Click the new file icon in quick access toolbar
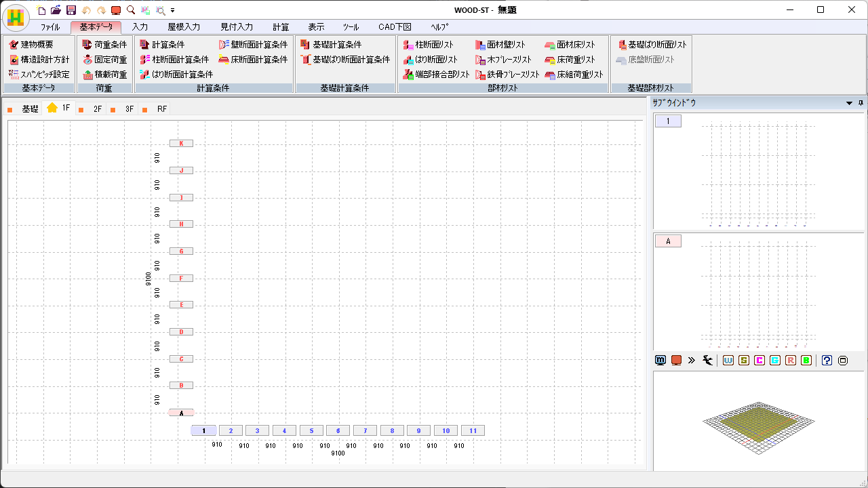 pyautogui.click(x=42, y=10)
